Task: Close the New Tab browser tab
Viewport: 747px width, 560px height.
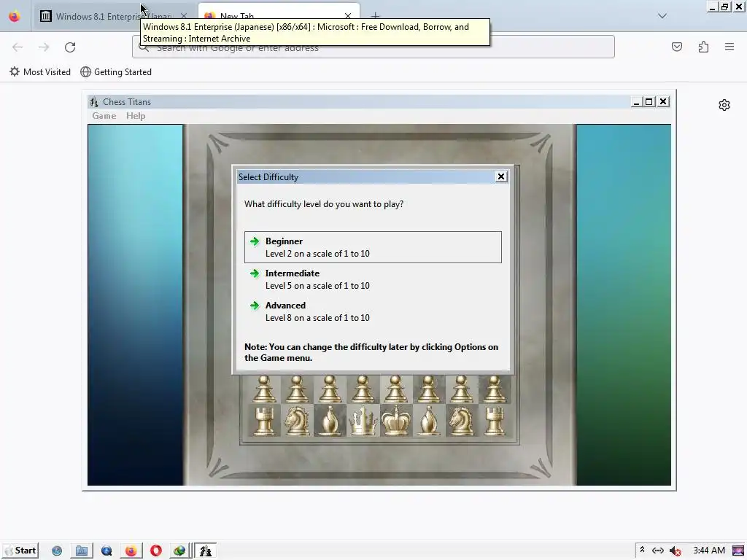Action: coord(348,16)
